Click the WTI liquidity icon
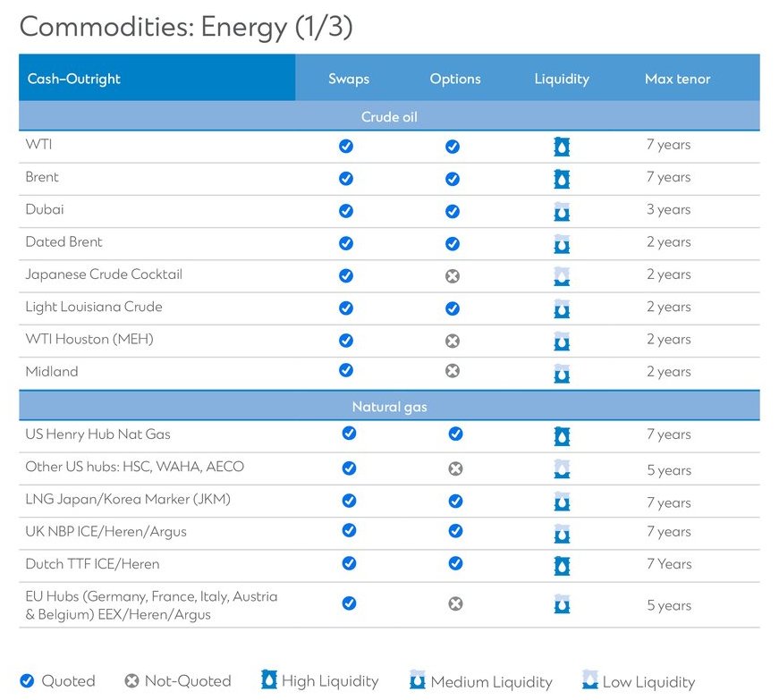 pos(562,147)
